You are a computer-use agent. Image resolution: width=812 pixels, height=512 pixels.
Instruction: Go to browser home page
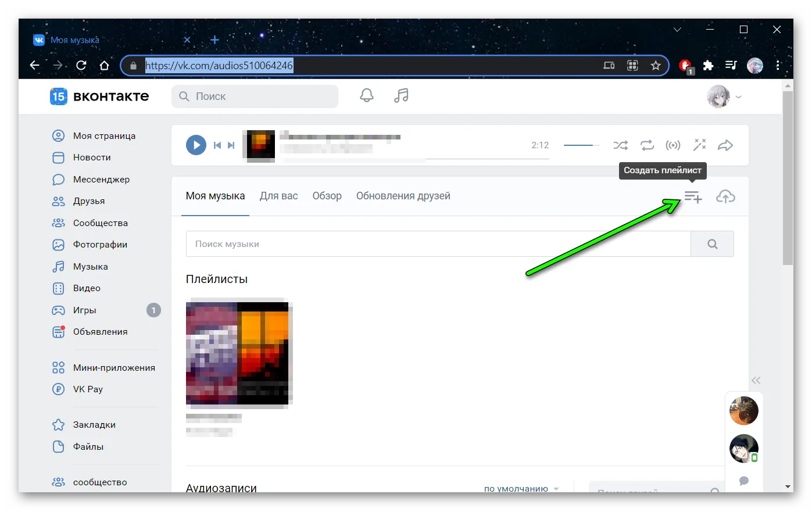tap(105, 65)
